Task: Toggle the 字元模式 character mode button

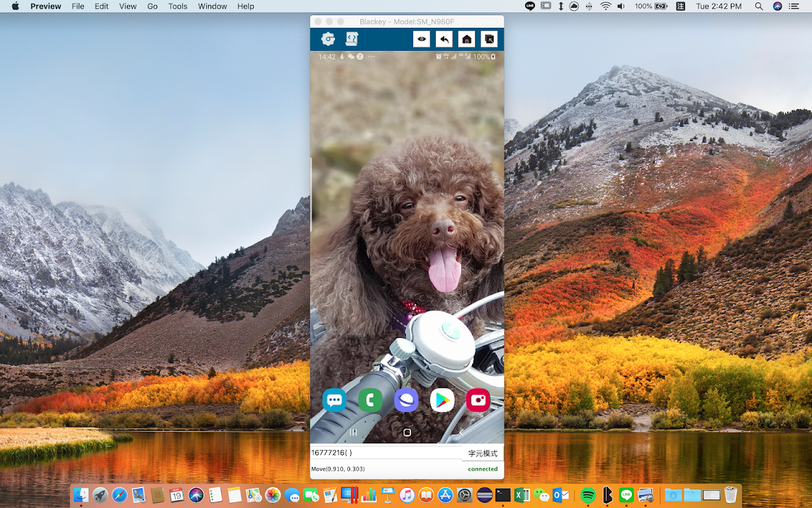Action: 483,453
